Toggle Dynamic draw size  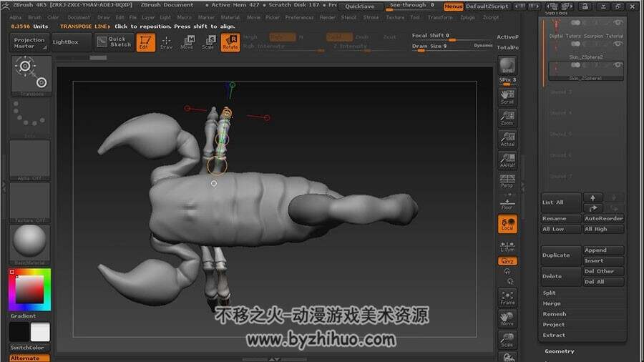click(x=483, y=46)
